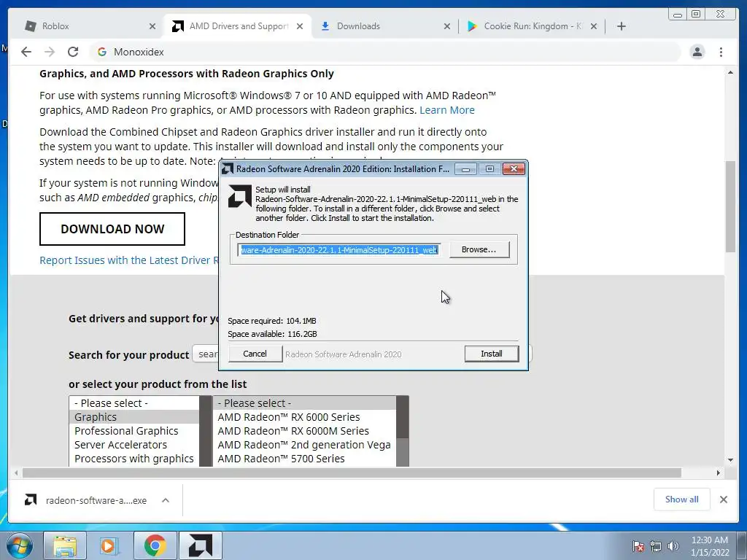The width and height of the screenshot is (747, 560).
Task: Click the page scroll-up arrow
Action: [x=730, y=72]
